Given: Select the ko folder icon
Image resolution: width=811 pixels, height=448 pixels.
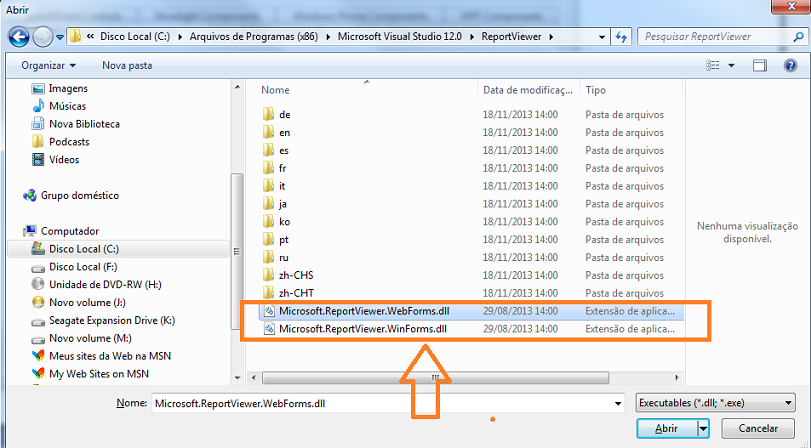Looking at the screenshot, I should [268, 222].
